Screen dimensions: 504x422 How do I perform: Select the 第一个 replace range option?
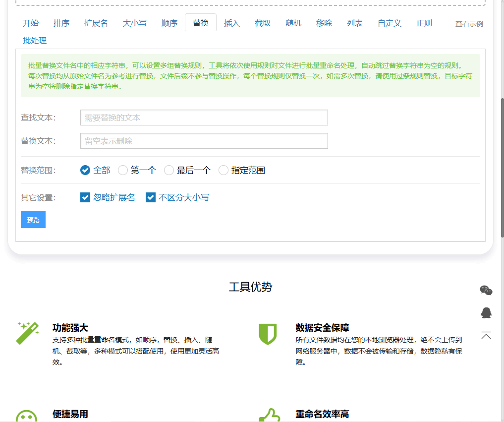(122, 170)
